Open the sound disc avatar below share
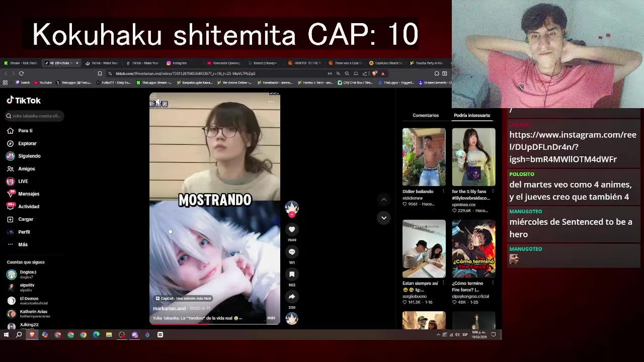 pyautogui.click(x=292, y=318)
